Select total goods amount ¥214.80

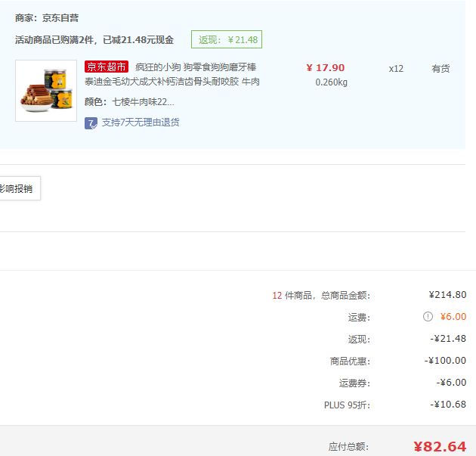coord(447,295)
